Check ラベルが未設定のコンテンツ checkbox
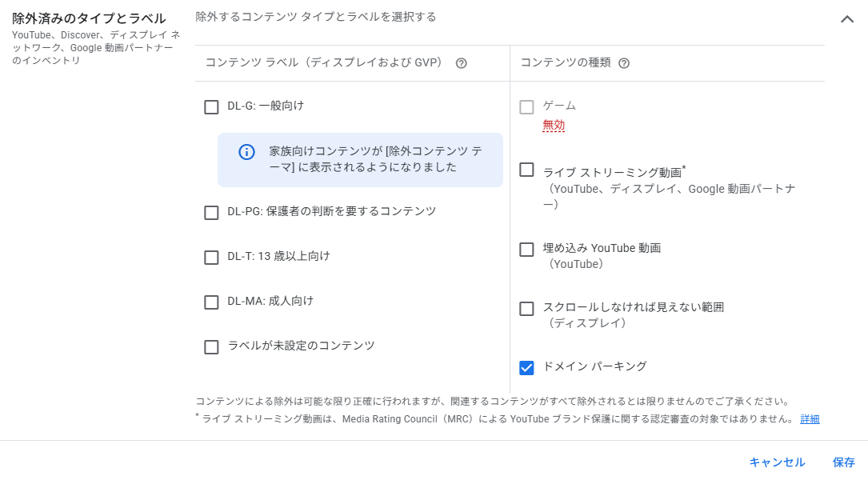The height and width of the screenshot is (480, 868). pos(211,347)
